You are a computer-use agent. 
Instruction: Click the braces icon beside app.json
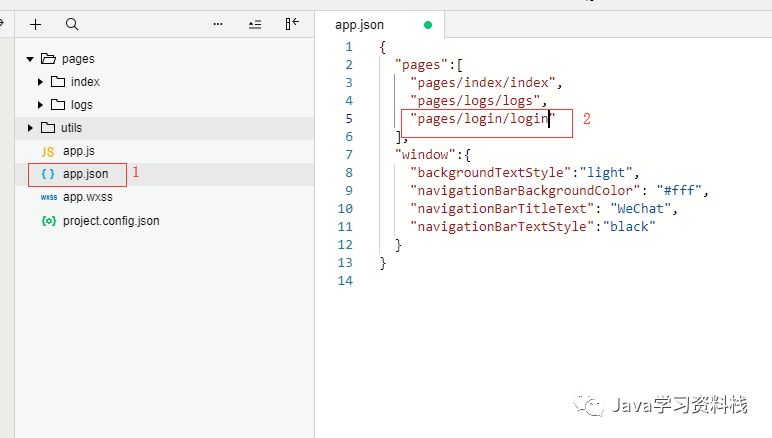point(48,174)
